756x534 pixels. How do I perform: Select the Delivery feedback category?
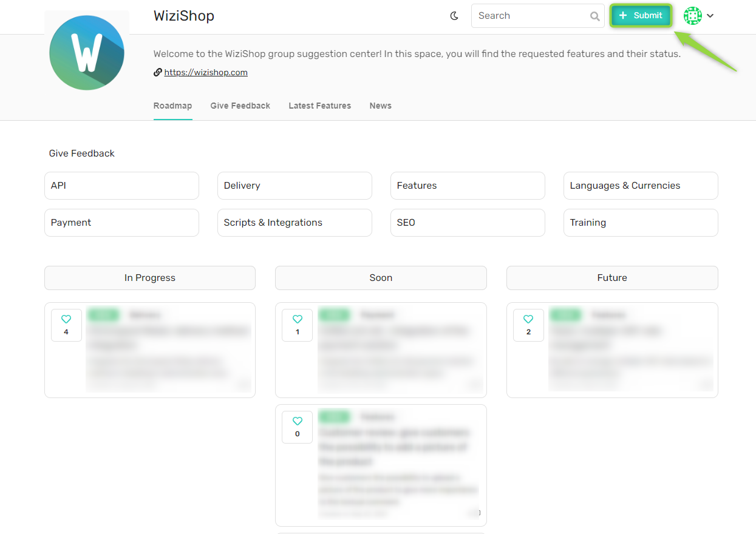pos(295,186)
